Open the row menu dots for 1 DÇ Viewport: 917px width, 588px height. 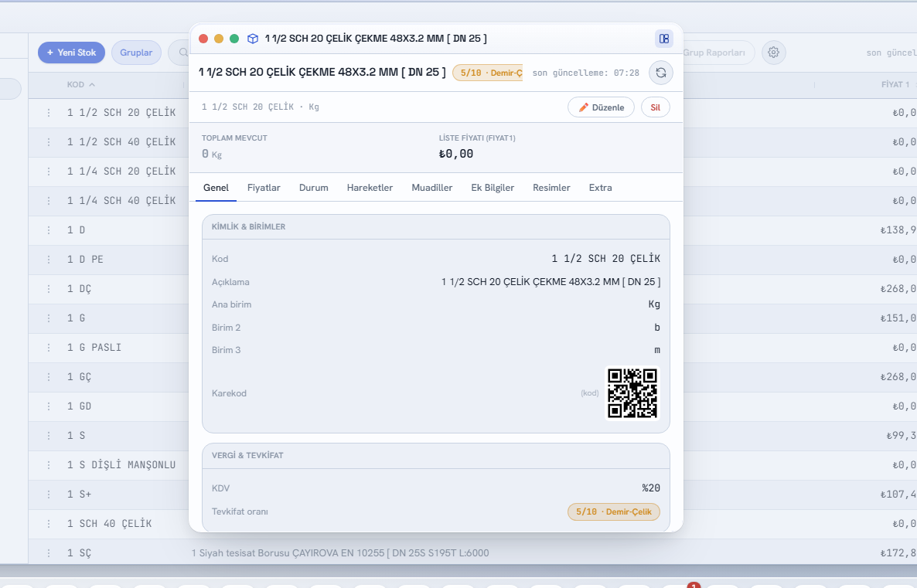(x=49, y=289)
